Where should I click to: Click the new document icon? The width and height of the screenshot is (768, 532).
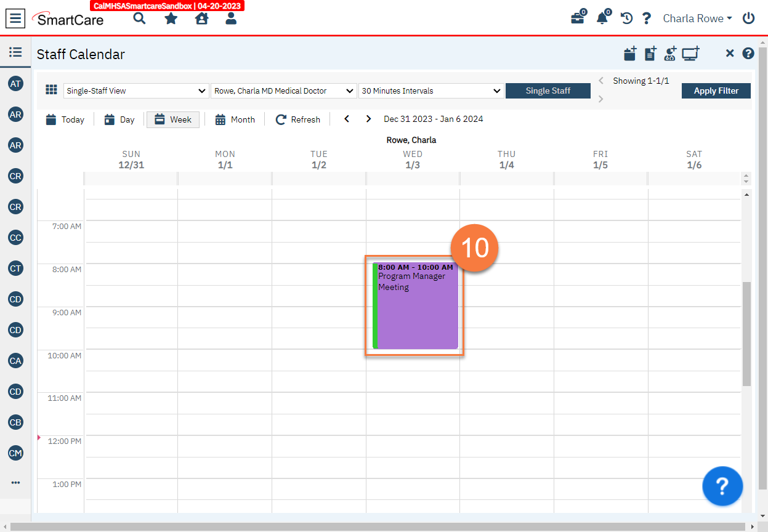click(650, 54)
